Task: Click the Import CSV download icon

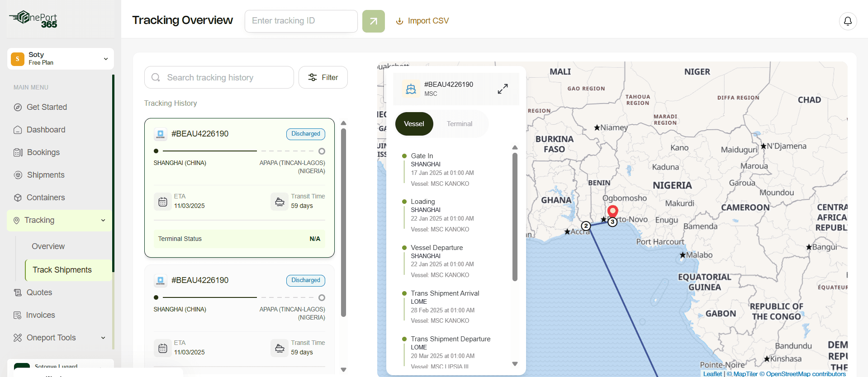Action: click(x=399, y=21)
